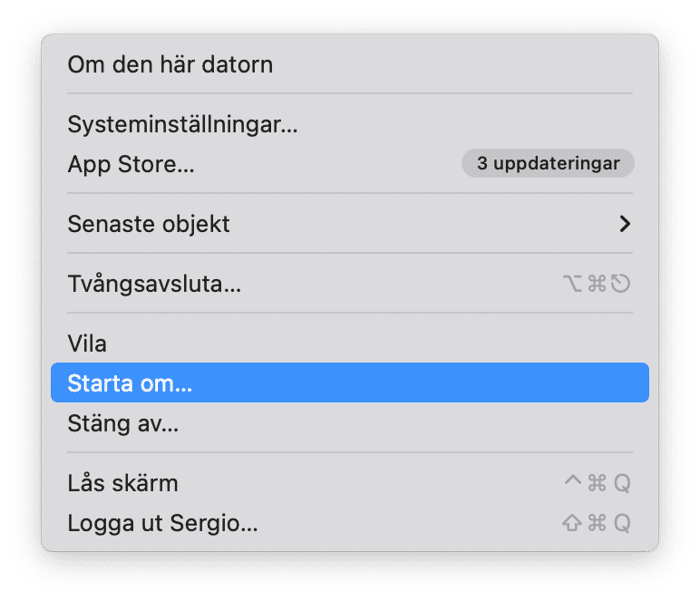Select Logga ut Sergio… item
The height and width of the screenshot is (600, 700).
point(350,523)
